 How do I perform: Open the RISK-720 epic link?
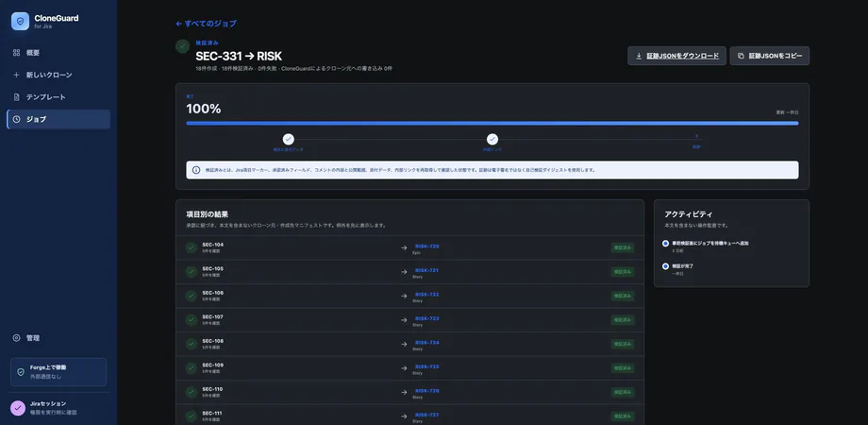pyautogui.click(x=426, y=246)
